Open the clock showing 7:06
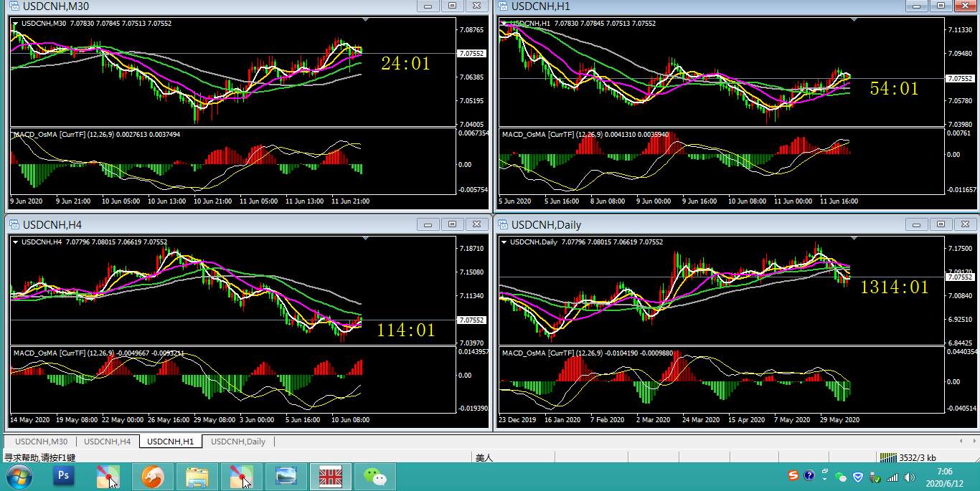 (945, 477)
